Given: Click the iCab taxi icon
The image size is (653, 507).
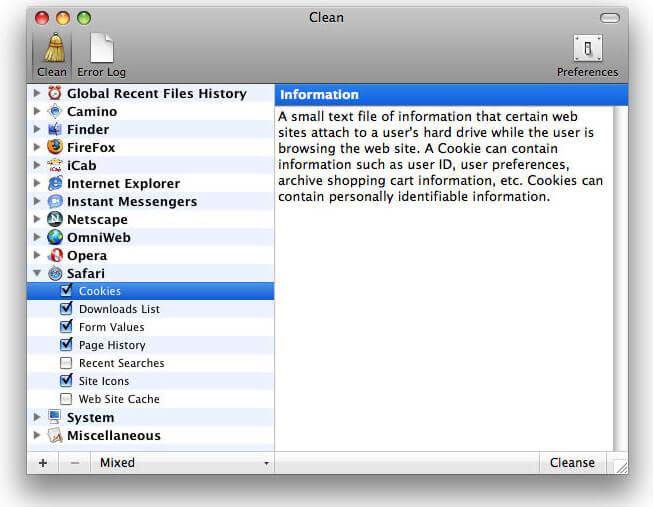Looking at the screenshot, I should (x=55, y=165).
